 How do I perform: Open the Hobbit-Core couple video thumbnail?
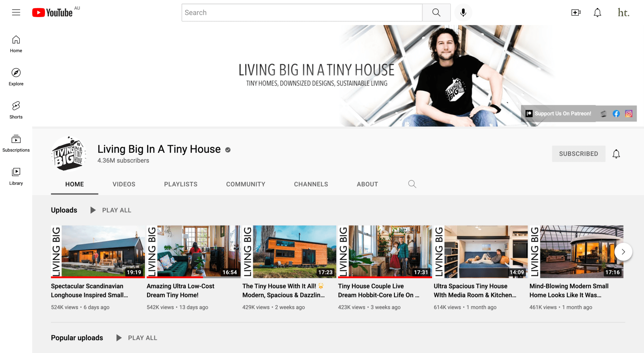(x=385, y=252)
